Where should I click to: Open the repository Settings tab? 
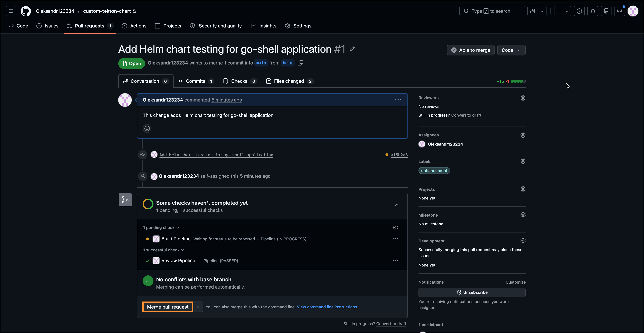point(298,26)
